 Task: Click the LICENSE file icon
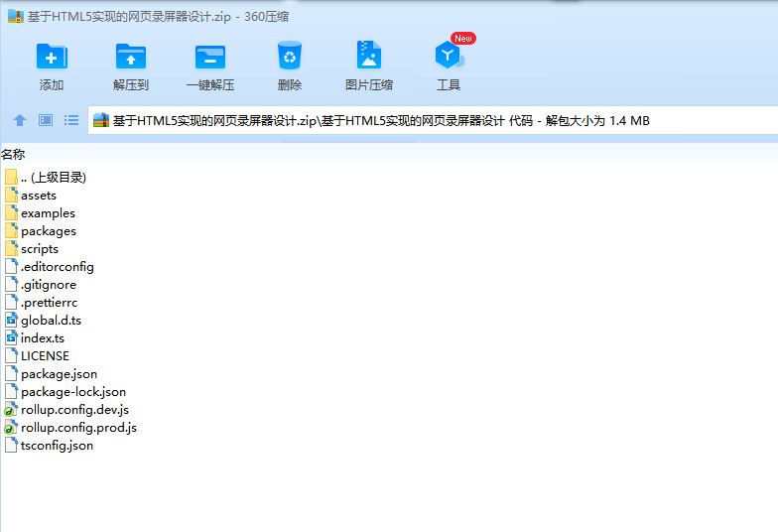(12, 355)
